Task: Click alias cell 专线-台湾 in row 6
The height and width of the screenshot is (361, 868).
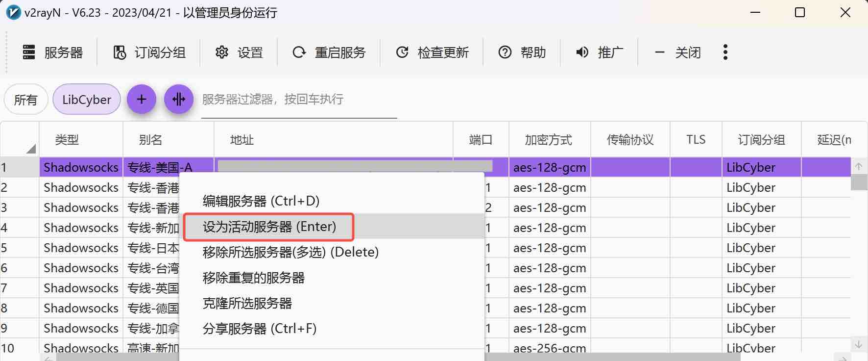Action: coord(151,268)
